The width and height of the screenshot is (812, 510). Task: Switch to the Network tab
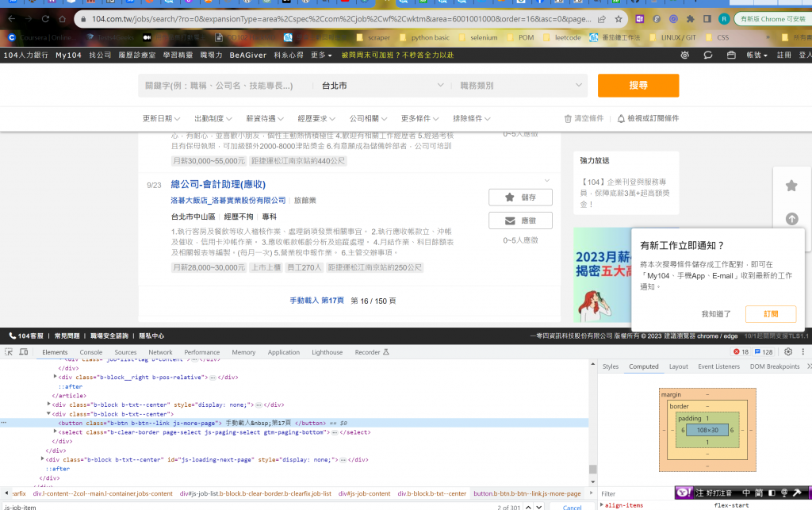(160, 352)
